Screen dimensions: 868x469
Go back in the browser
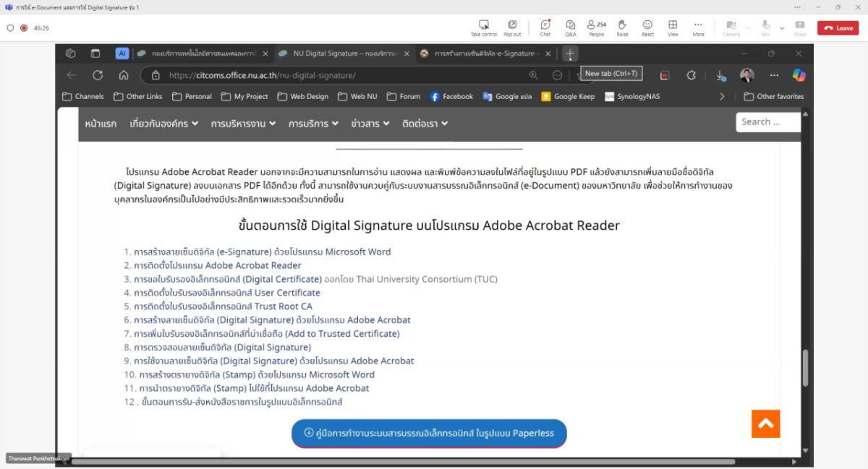72,75
